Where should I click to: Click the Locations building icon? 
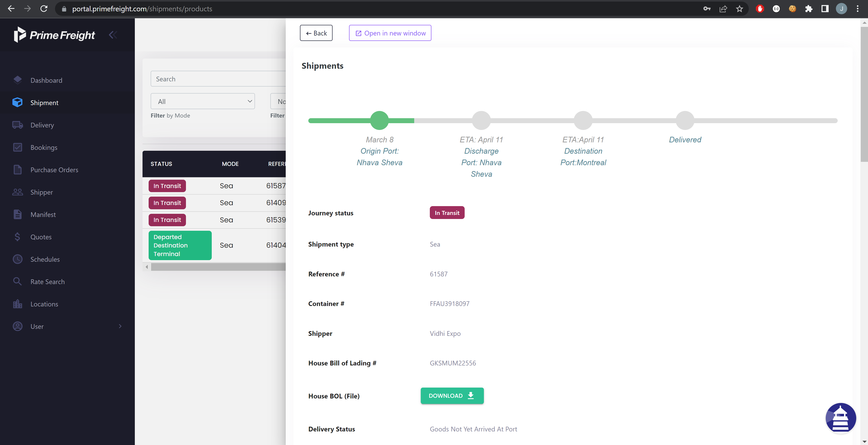[17, 304]
